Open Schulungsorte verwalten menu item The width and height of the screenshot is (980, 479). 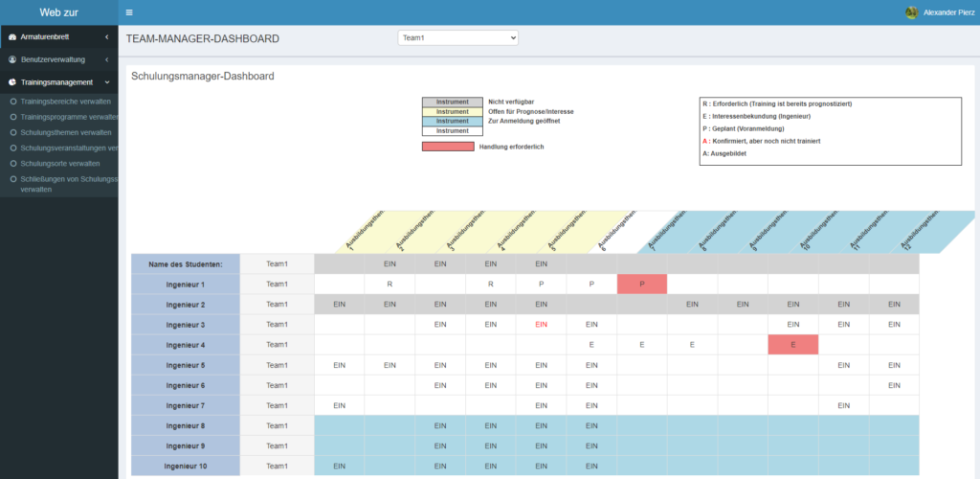point(58,163)
